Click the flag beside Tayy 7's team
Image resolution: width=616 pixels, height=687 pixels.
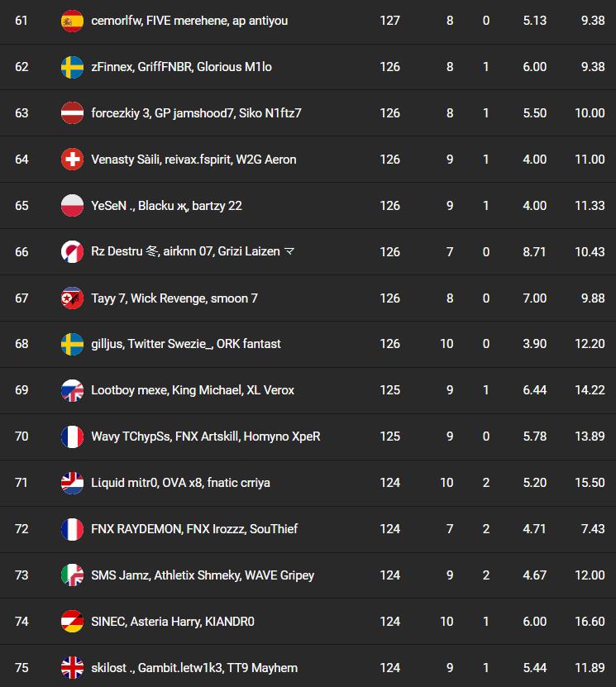[x=72, y=298]
